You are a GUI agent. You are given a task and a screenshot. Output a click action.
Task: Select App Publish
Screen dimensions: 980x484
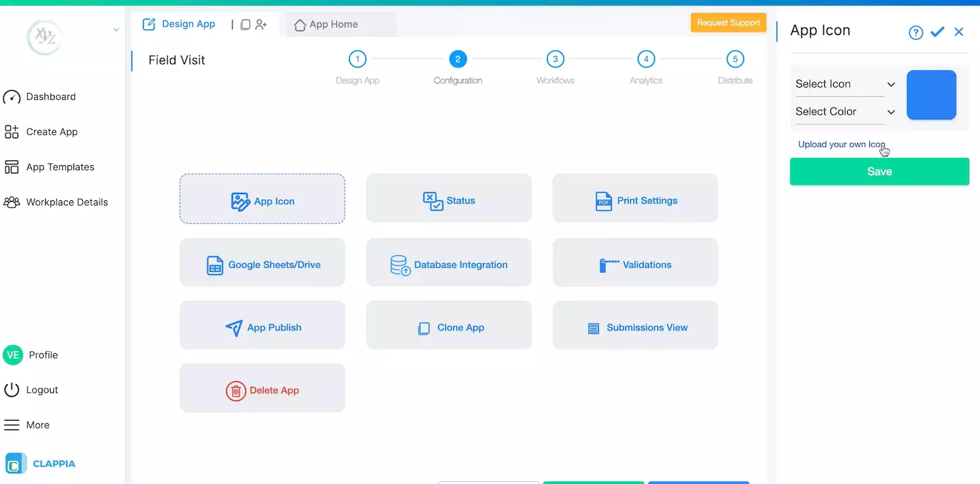click(262, 327)
